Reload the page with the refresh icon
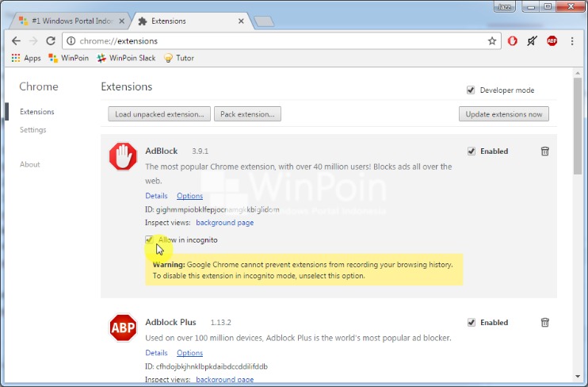 [x=51, y=41]
